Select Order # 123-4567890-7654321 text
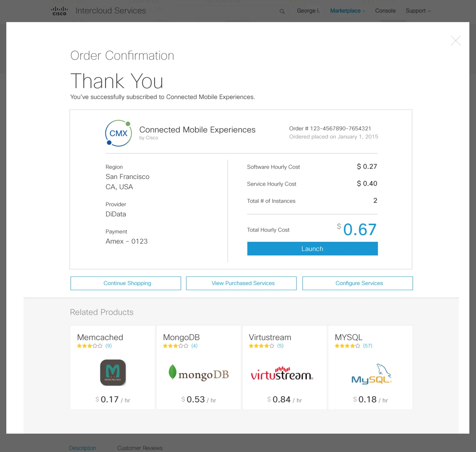The image size is (476, 452). 330,129
